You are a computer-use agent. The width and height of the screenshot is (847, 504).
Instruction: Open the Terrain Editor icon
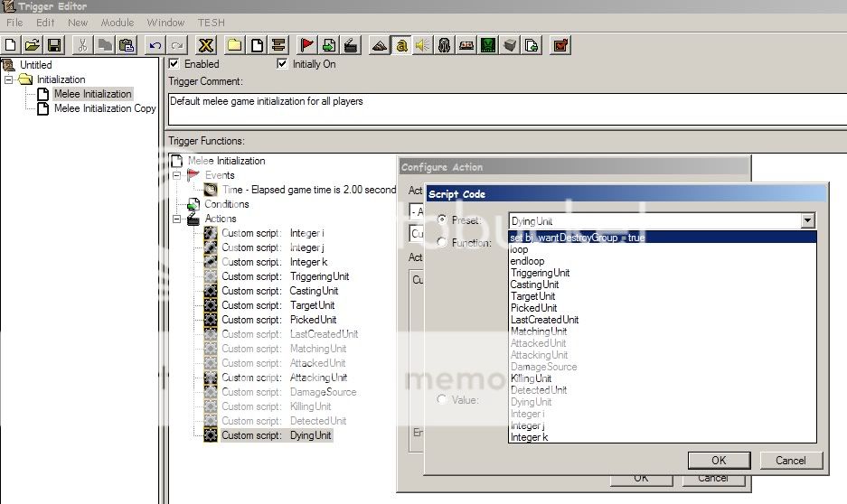tap(380, 45)
